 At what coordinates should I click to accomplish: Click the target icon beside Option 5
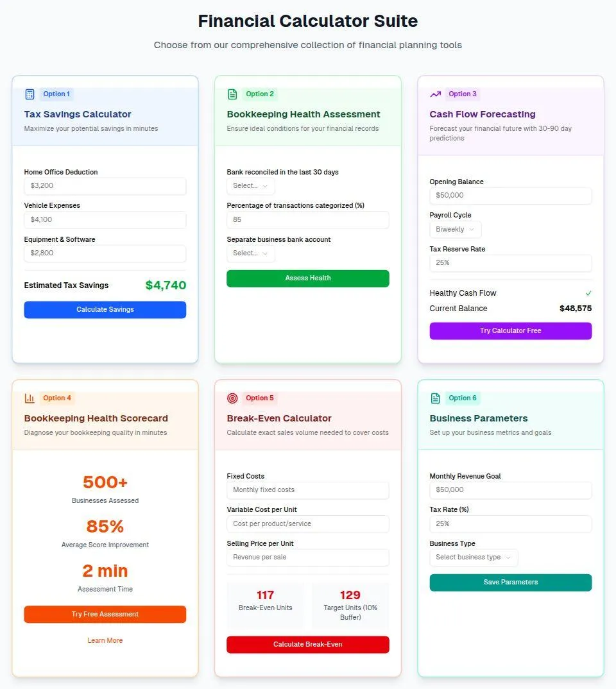click(232, 398)
